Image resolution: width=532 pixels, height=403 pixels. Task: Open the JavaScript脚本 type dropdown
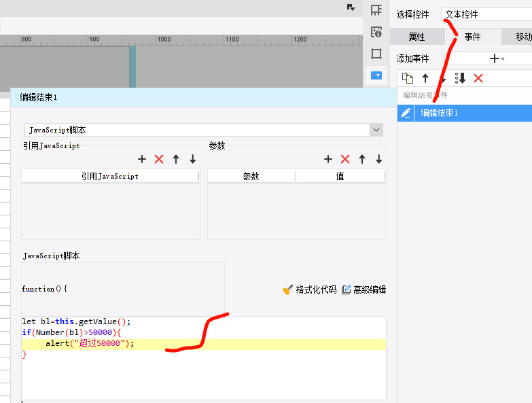pyautogui.click(x=376, y=130)
